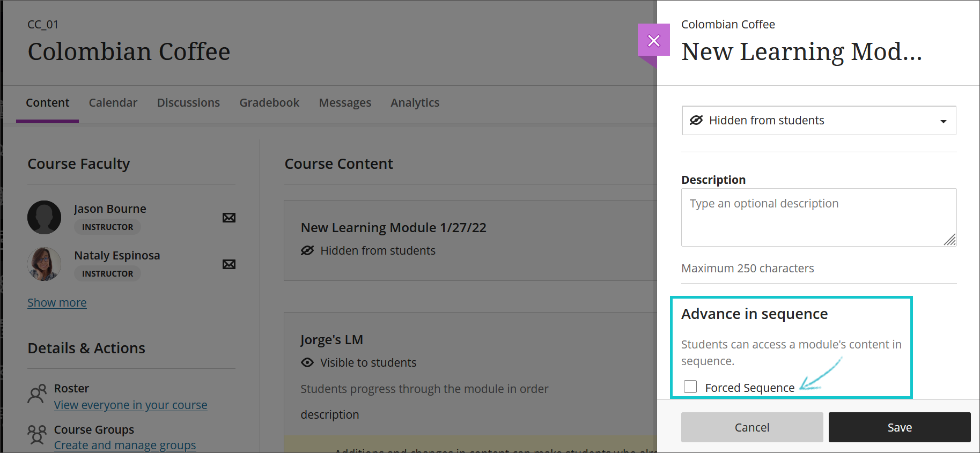
Task: Click into the optional description text box
Action: click(818, 217)
